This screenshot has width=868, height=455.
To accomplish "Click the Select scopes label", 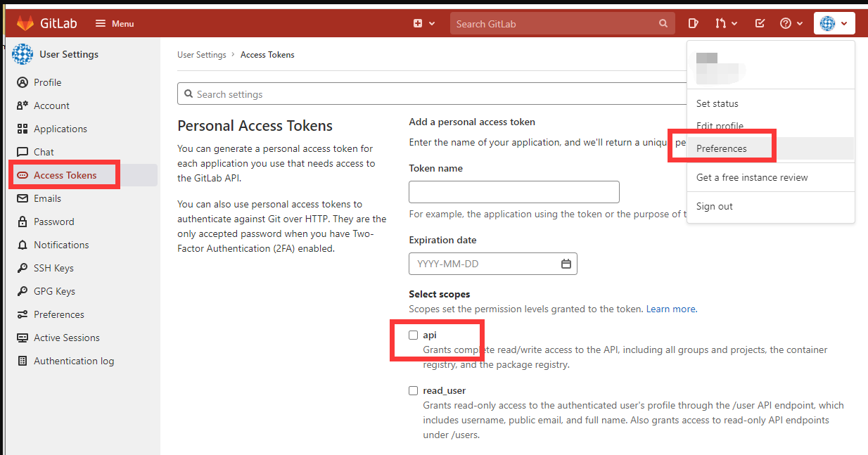I will (440, 294).
